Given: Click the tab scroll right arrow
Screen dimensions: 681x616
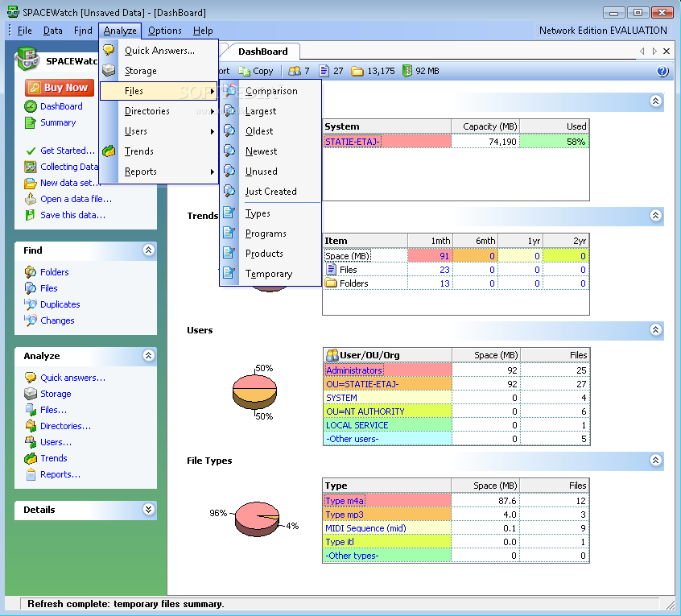Looking at the screenshot, I should (654, 52).
